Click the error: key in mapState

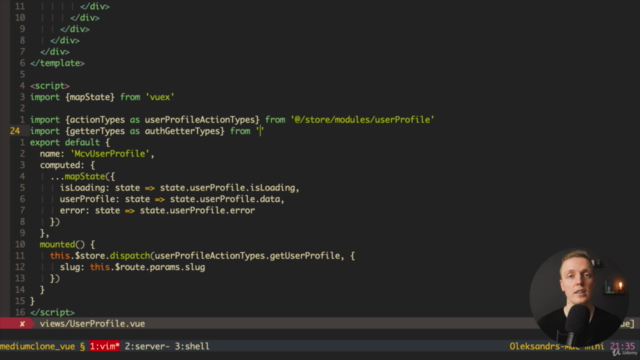[75, 211]
